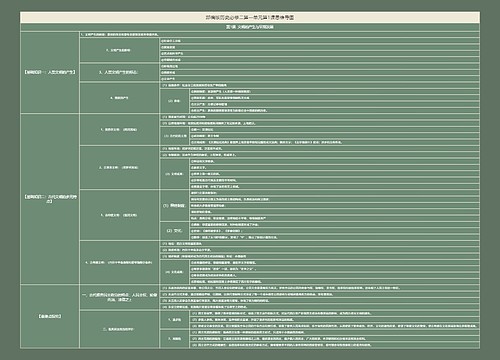500x360 pixels.
Task: Select the 【基础知识一:人类文明的产生】 cell
Action: [x=50, y=72]
